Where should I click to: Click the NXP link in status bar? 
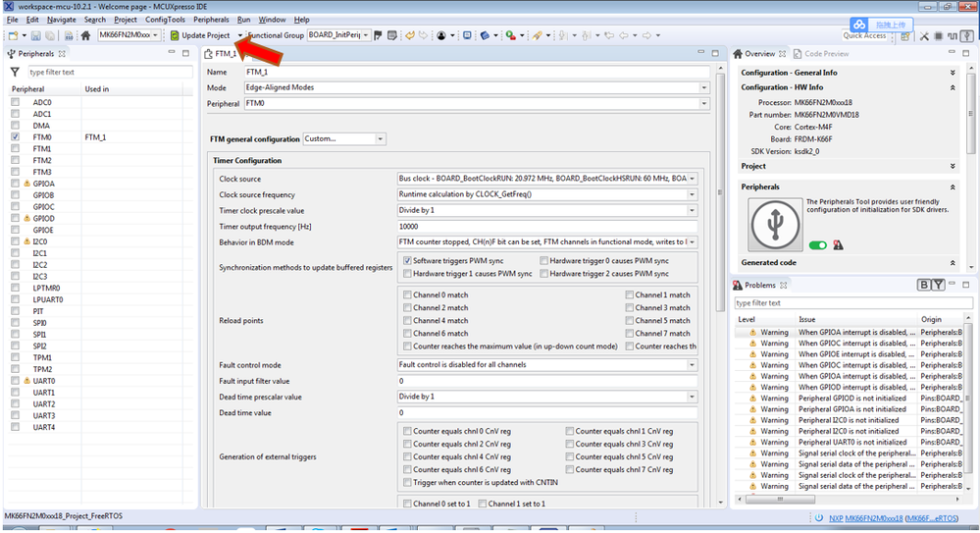point(836,518)
